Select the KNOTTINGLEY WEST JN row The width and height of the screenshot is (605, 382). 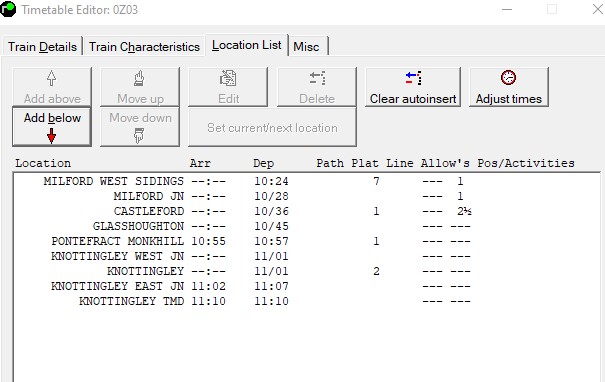(307, 256)
